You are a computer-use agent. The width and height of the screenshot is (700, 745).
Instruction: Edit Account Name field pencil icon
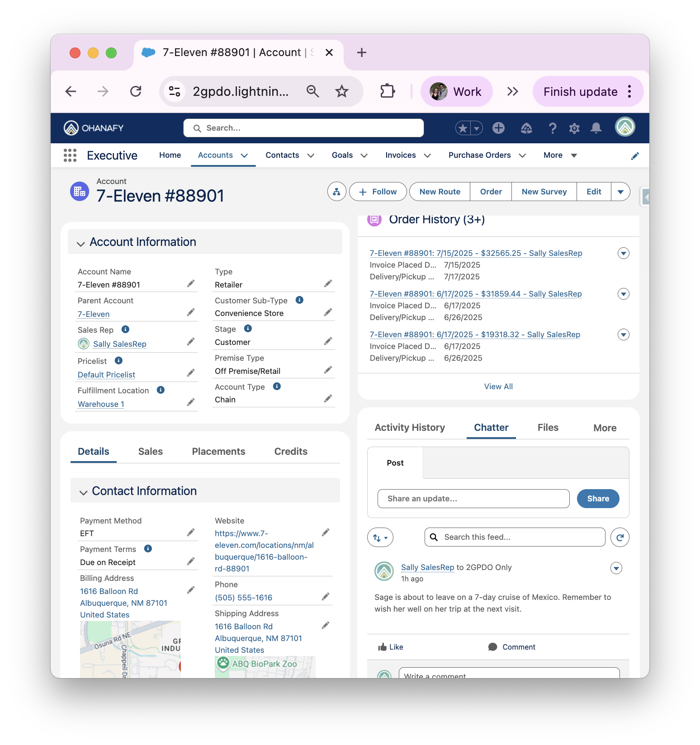[191, 283]
